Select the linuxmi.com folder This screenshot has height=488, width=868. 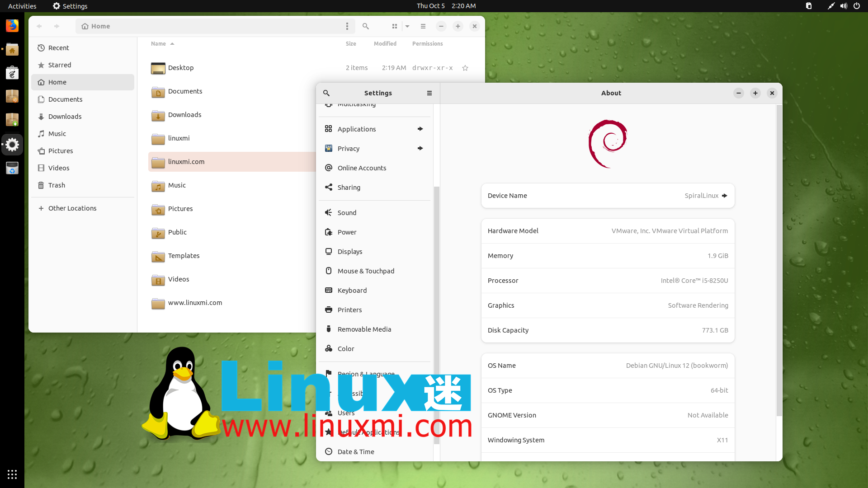232,162
